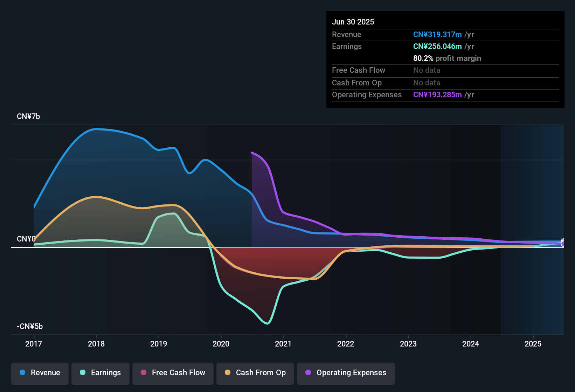Hide the Earnings series via its legend button
The width and height of the screenshot is (575, 392).
(101, 373)
